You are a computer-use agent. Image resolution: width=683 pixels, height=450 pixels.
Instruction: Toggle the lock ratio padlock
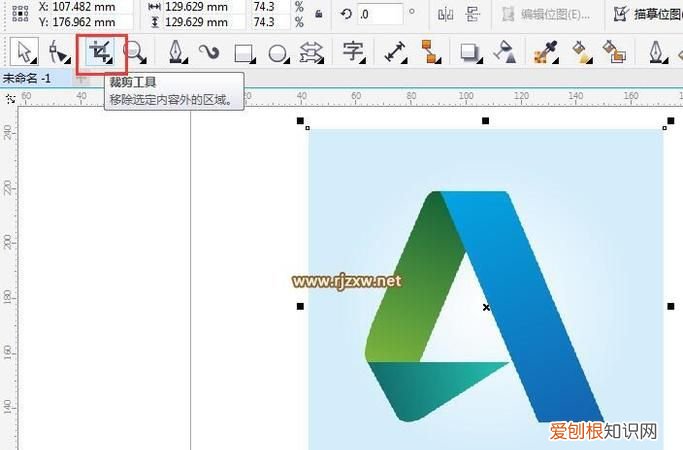tap(318, 13)
